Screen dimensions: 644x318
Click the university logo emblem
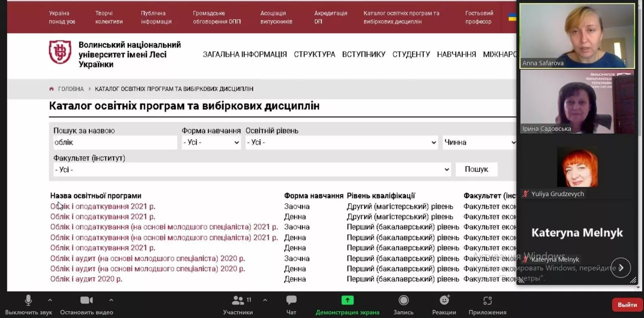[x=60, y=52]
